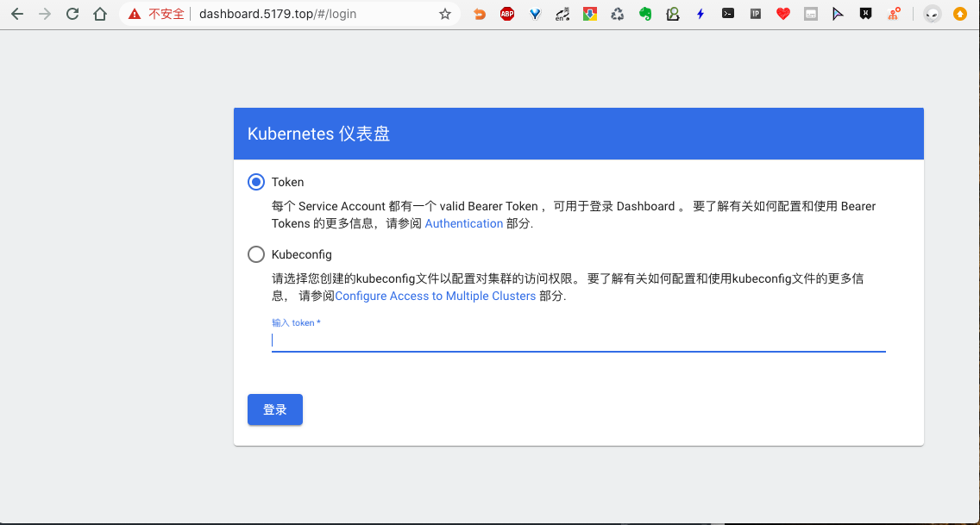Click the orange sitemap extension icon
980x525 pixels.
point(895,14)
